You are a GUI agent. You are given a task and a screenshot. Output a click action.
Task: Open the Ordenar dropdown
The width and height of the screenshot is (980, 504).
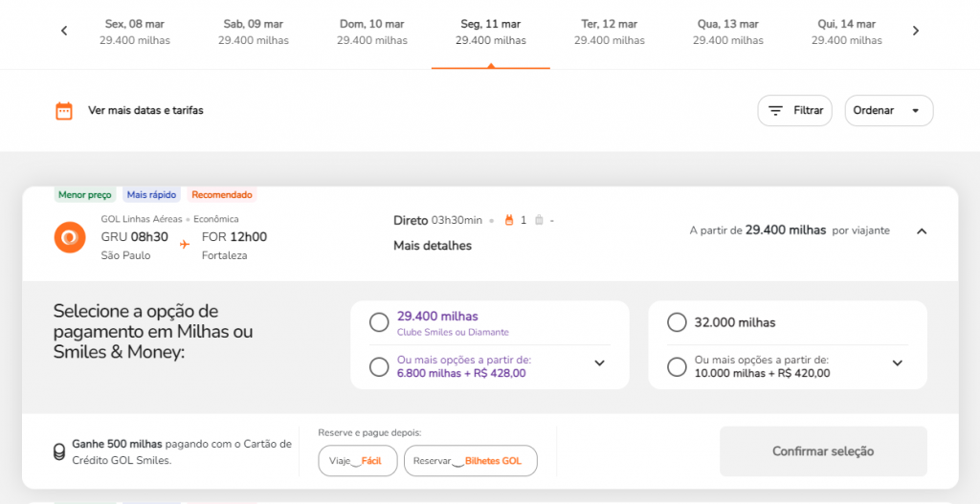point(888,111)
